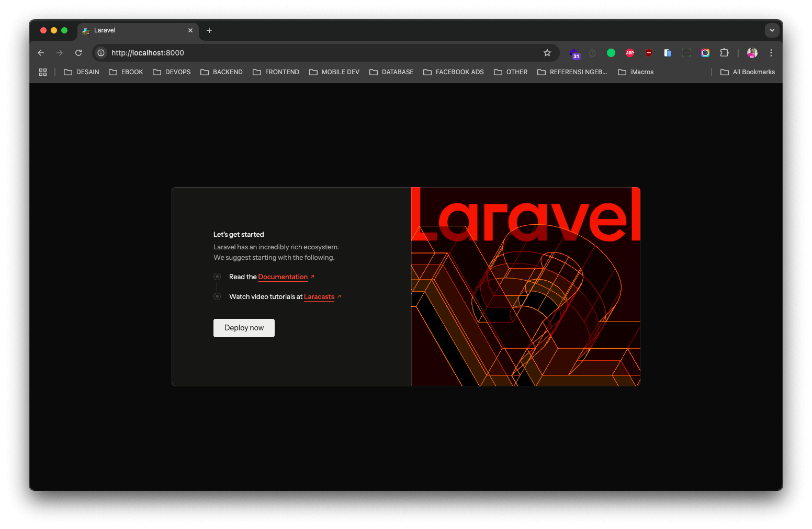View site information icon in address bar
Image resolution: width=812 pixels, height=529 pixels.
[101, 53]
